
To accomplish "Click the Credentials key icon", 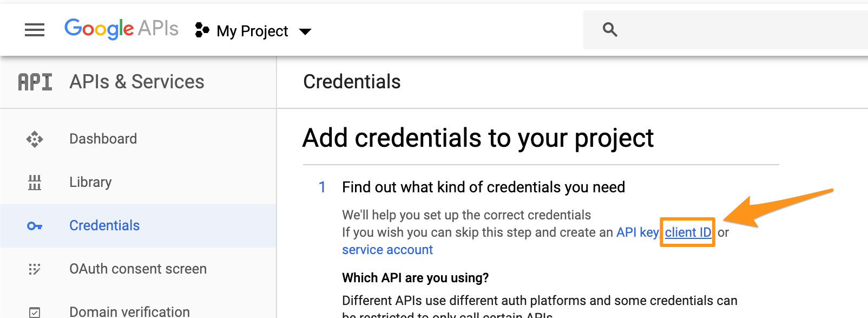I will point(35,226).
